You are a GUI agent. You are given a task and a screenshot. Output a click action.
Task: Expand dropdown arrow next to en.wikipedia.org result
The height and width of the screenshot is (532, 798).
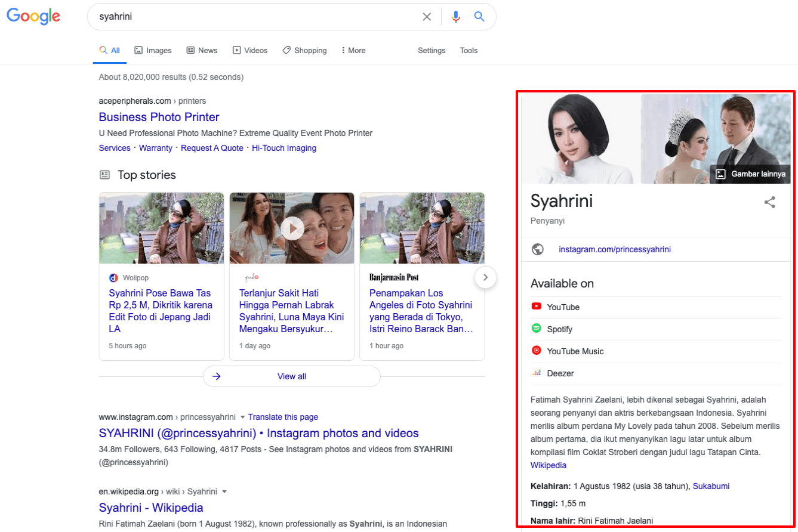(224, 492)
